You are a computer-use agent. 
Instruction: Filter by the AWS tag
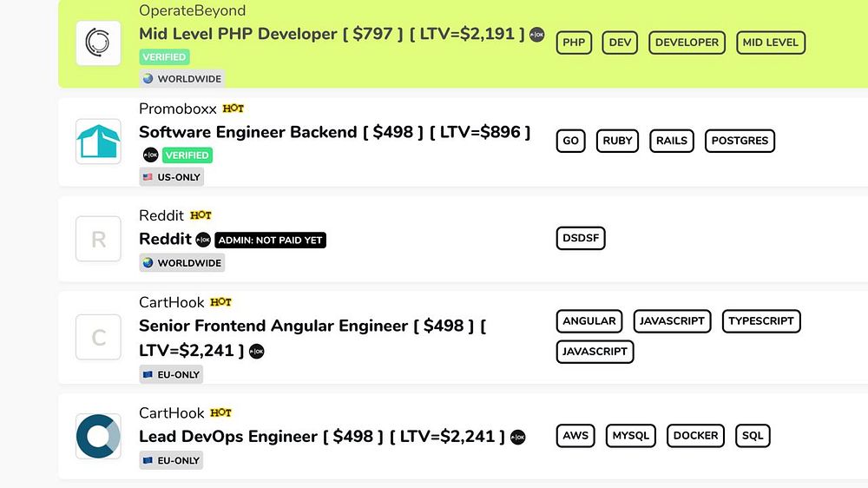coord(575,436)
